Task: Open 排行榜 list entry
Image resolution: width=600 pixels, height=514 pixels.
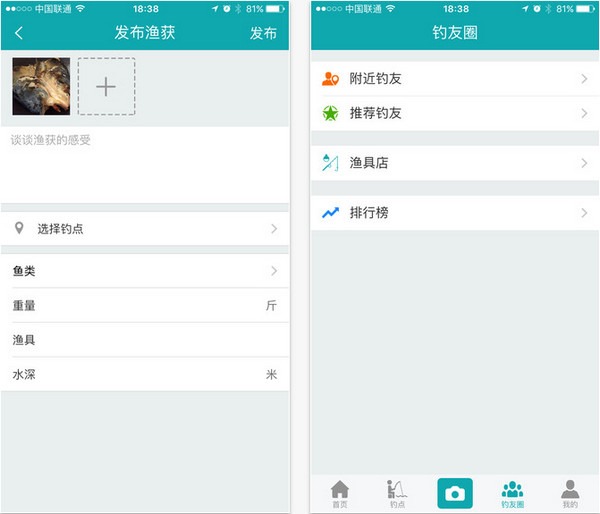Action: [x=455, y=213]
